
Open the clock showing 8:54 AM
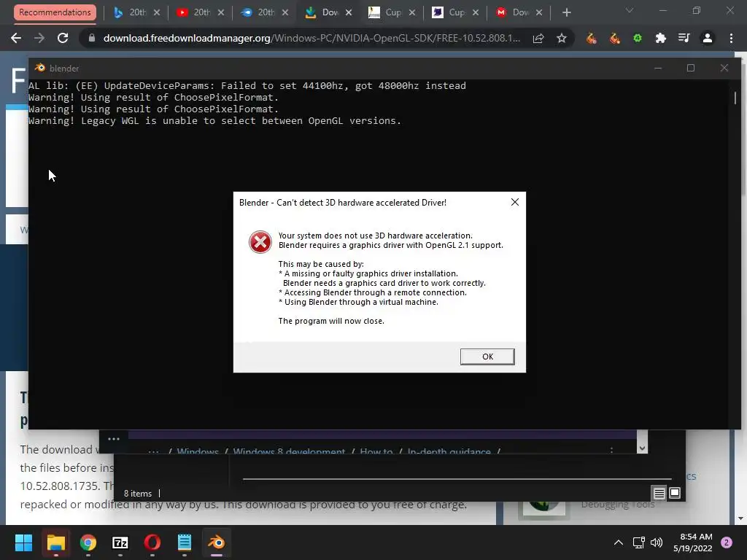[x=693, y=542]
